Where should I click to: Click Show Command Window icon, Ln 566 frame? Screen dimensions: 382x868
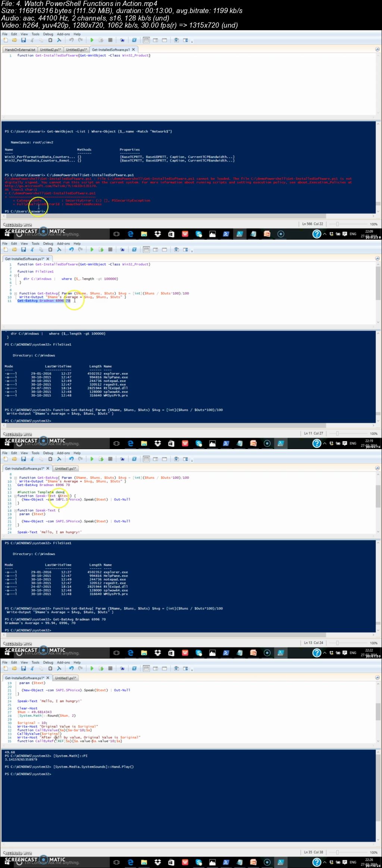(x=176, y=40)
